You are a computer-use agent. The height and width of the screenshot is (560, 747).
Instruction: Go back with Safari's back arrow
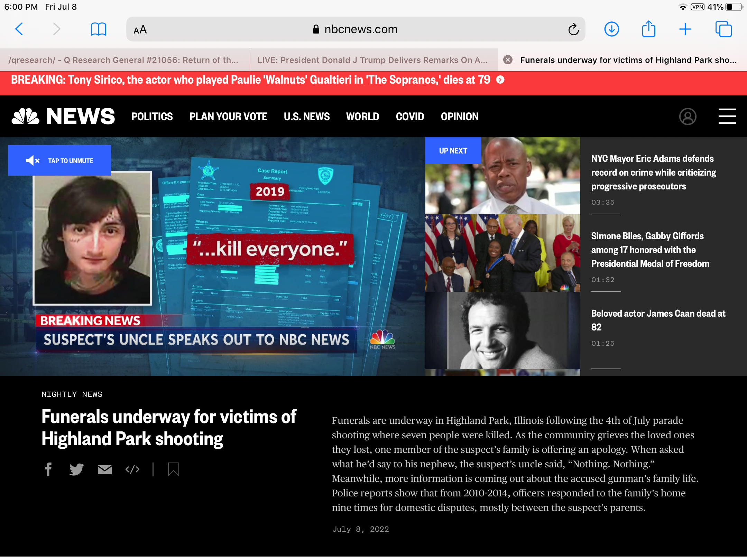pyautogui.click(x=19, y=29)
